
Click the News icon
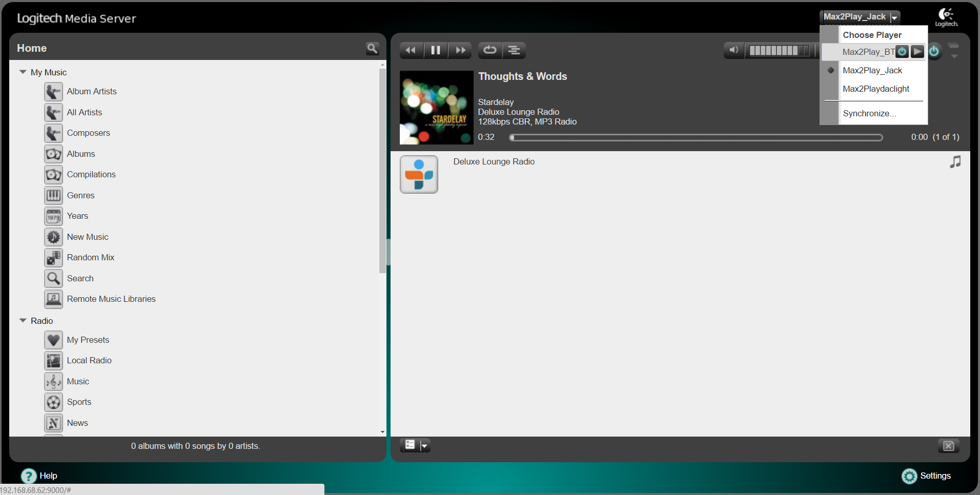53,423
